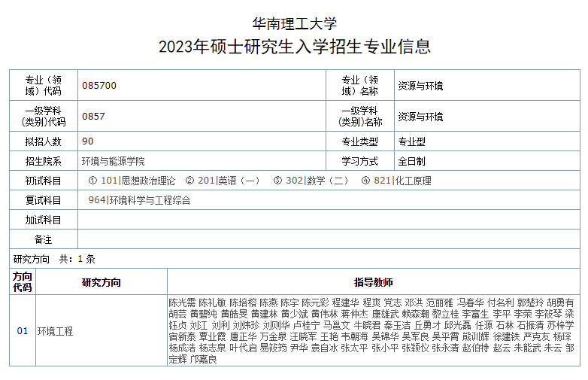Click the 拟招人数 label

tap(43, 141)
